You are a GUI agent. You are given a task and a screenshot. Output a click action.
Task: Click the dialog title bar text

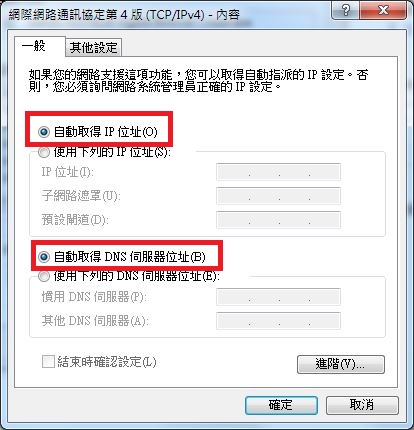124,15
